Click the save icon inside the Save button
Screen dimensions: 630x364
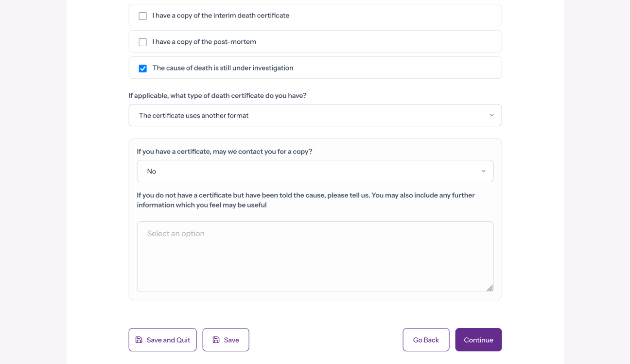pos(215,340)
